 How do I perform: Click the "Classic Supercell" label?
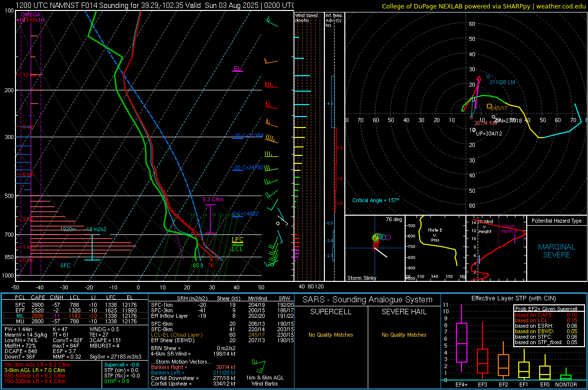click(x=509, y=229)
